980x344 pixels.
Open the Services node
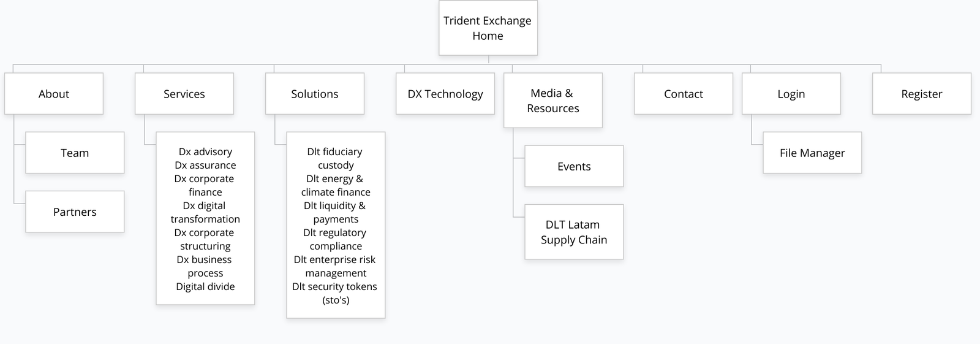tap(184, 94)
